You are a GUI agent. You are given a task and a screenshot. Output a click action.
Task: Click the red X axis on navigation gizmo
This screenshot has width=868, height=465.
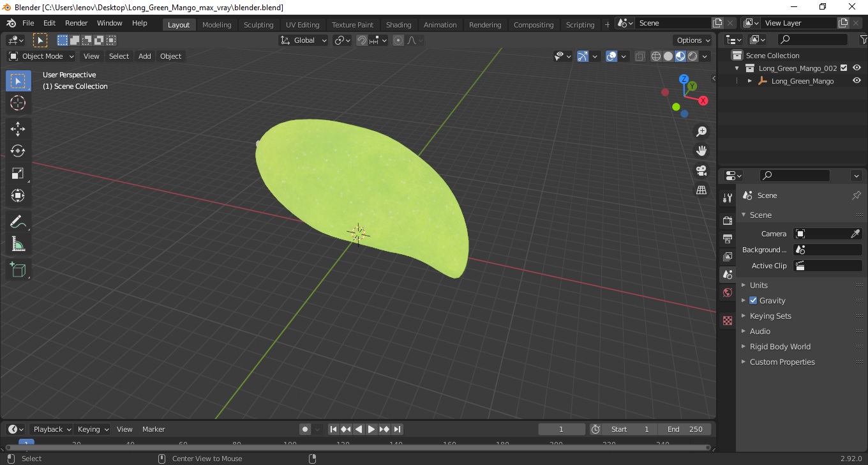point(703,100)
